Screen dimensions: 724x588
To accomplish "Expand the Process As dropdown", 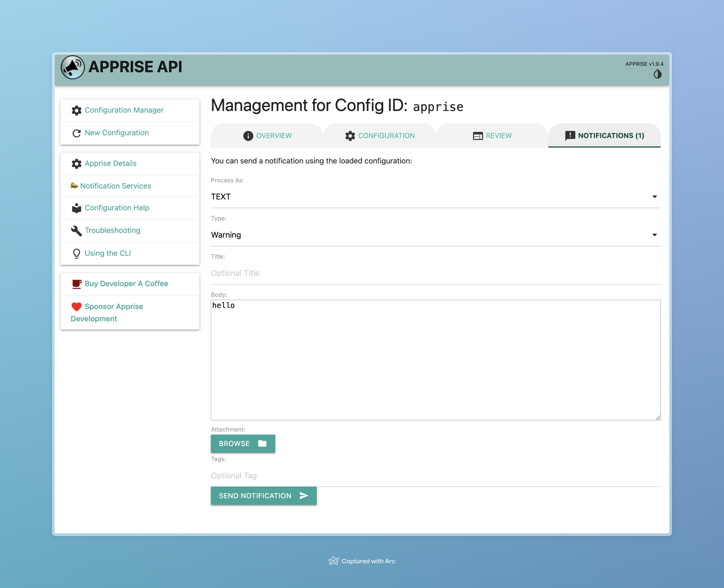I will click(x=435, y=197).
